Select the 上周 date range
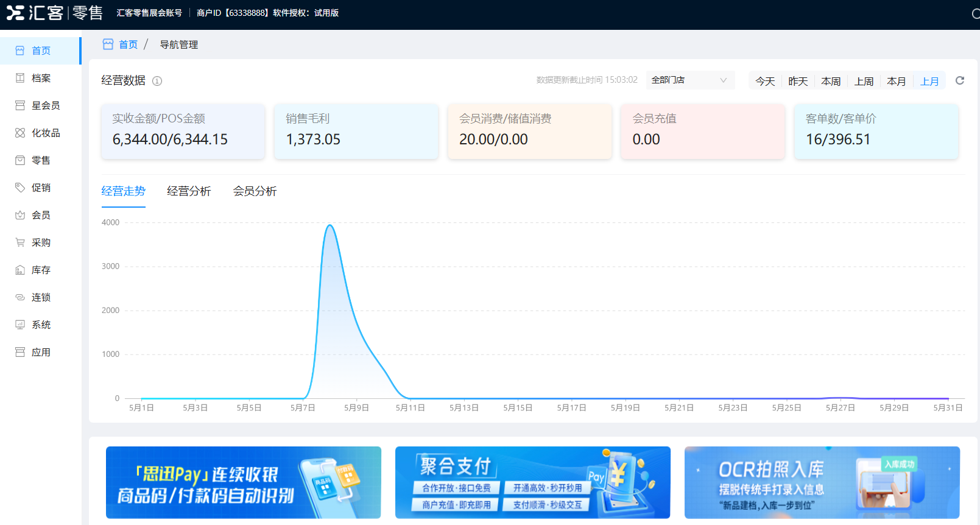 (x=864, y=81)
